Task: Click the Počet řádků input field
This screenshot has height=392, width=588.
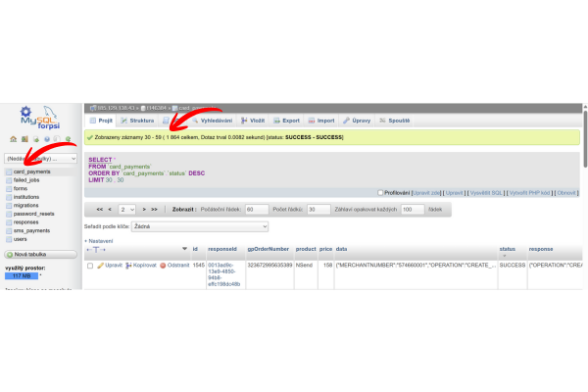Action: pyautogui.click(x=318, y=209)
